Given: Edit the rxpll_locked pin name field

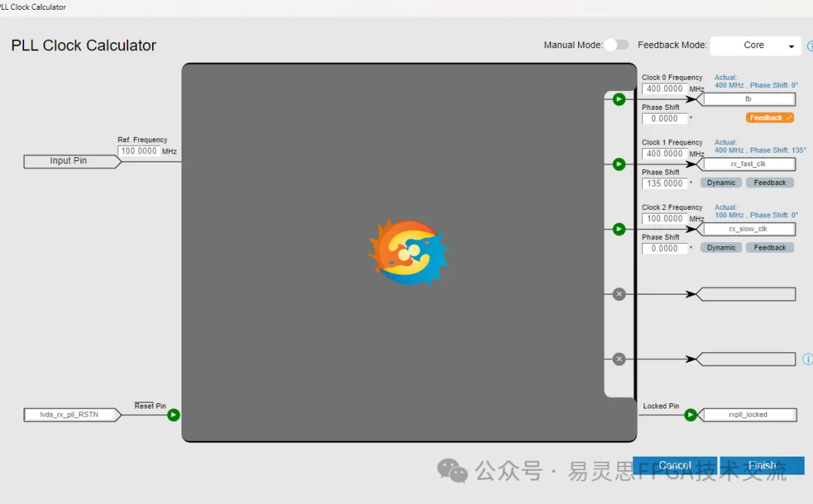Looking at the screenshot, I should 748,414.
